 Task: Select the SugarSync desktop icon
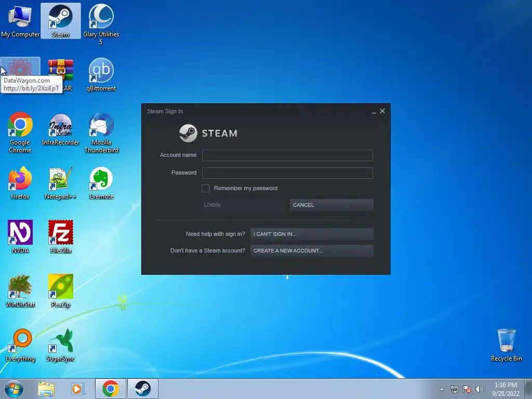60,344
